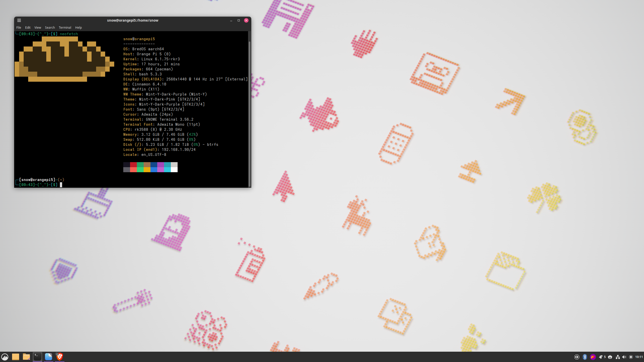Open the sound volume applet

click(x=624, y=357)
